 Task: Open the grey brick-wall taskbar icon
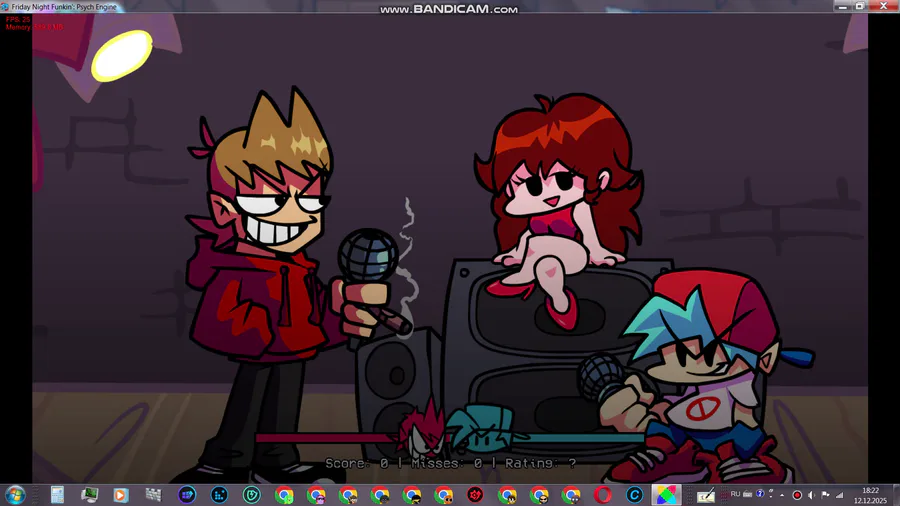click(x=153, y=495)
